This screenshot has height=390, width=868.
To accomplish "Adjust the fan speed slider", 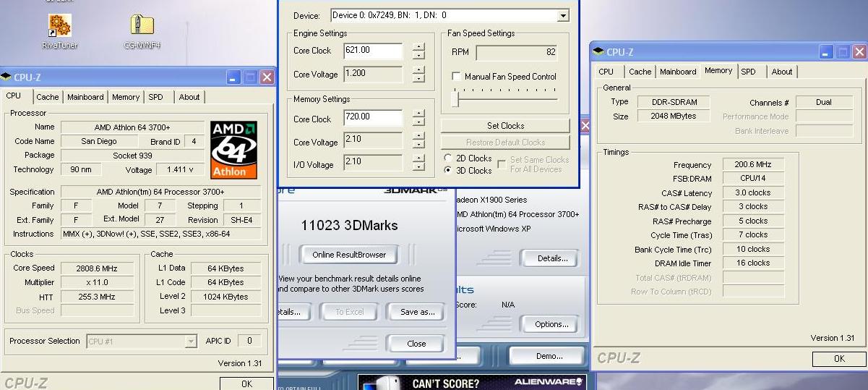I will pos(455,99).
